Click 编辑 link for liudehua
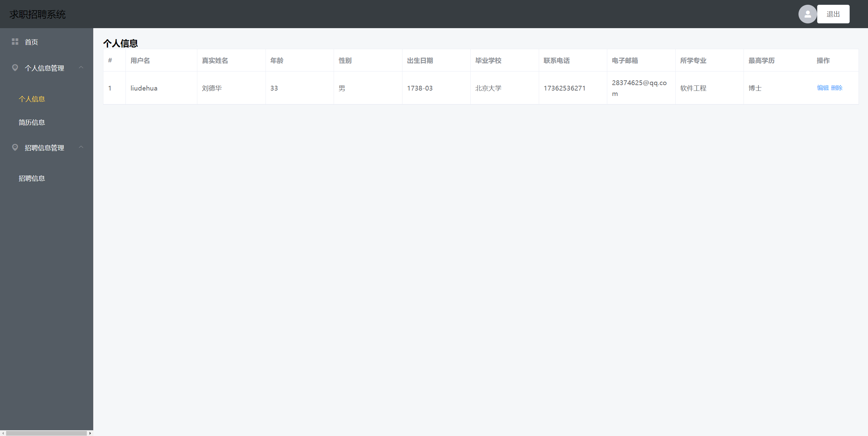Viewport: 868px width, 436px height. coord(823,88)
